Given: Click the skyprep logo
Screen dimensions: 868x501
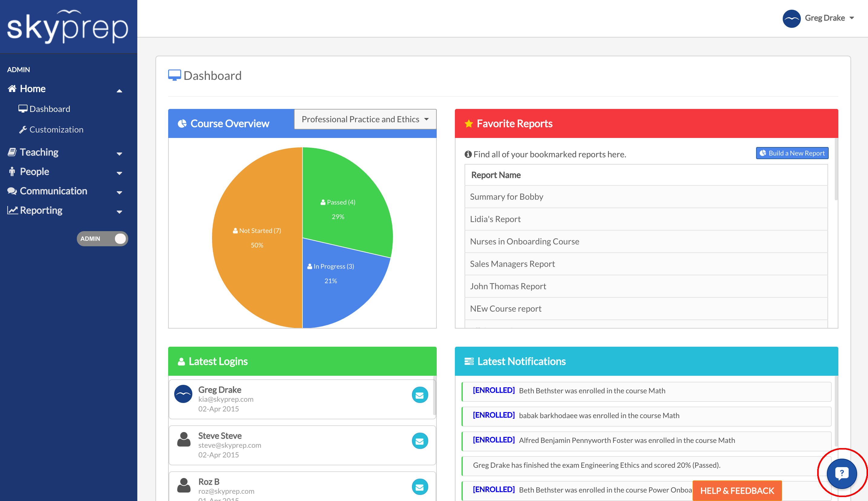Looking at the screenshot, I should pos(68,27).
